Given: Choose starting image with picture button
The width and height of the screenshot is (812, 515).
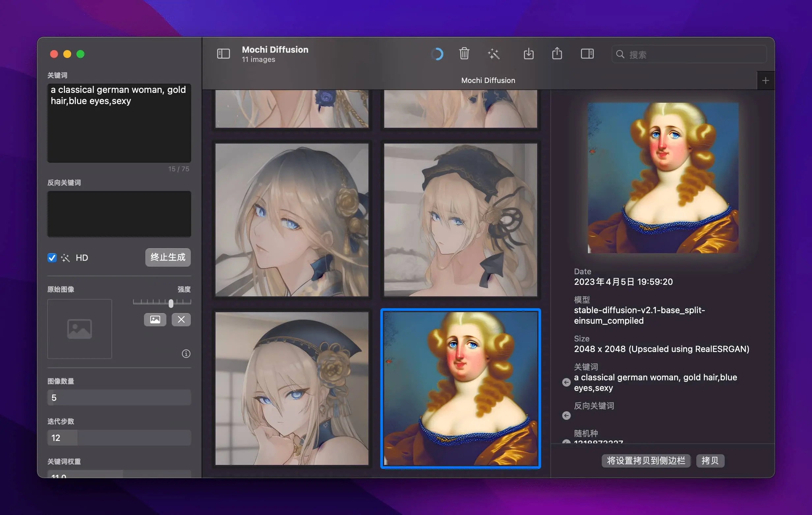Looking at the screenshot, I should 155,319.
